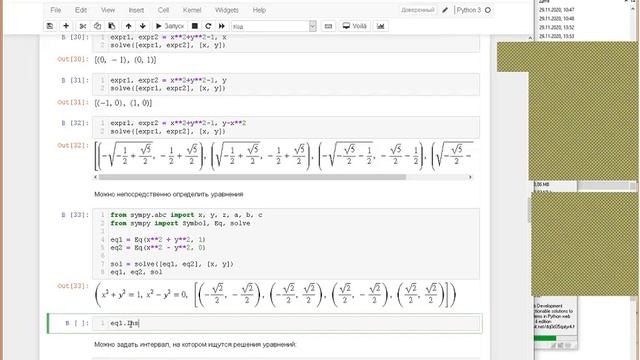Interrupt the kernel with stop icon
Viewport: 640px width, 360px height.
coord(195,26)
